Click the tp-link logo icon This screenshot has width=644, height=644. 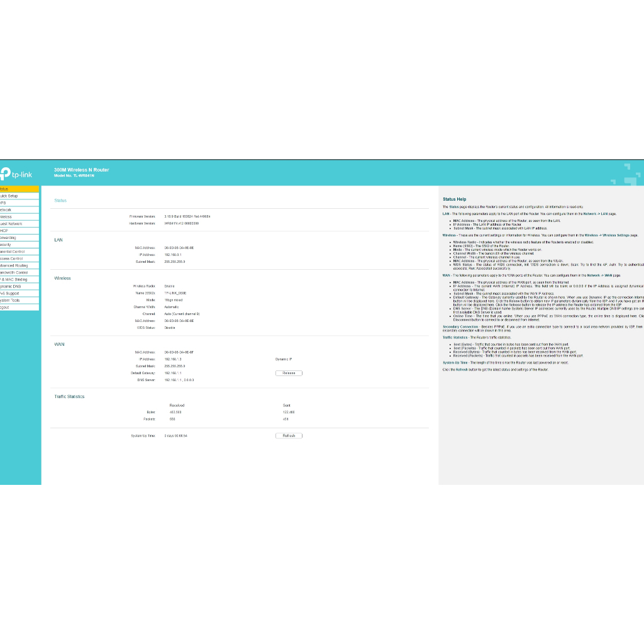(5, 174)
